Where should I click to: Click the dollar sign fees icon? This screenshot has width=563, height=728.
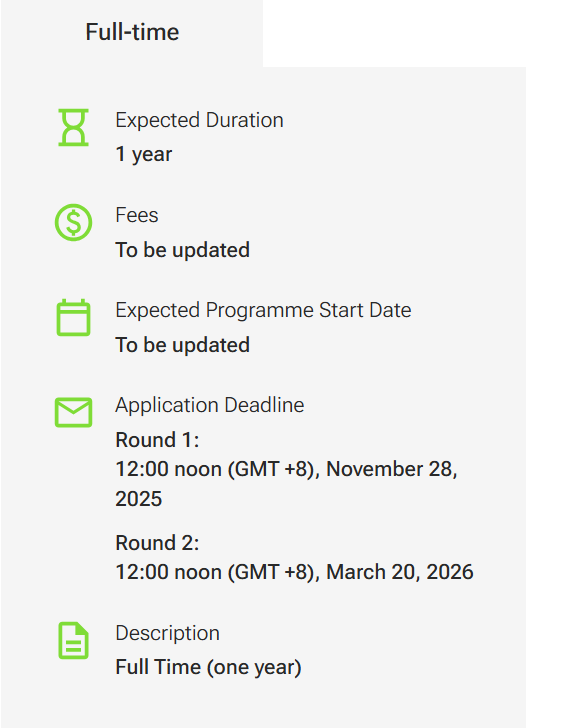pos(73,222)
